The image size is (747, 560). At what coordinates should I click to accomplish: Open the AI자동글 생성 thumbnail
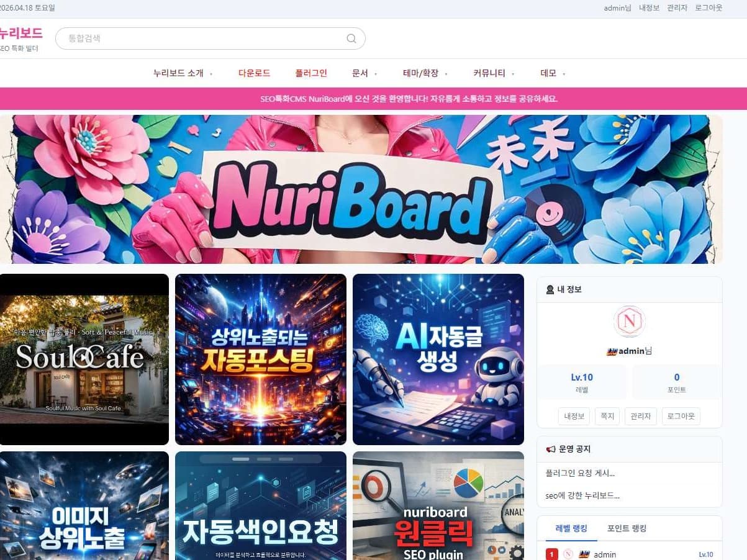pos(438,359)
